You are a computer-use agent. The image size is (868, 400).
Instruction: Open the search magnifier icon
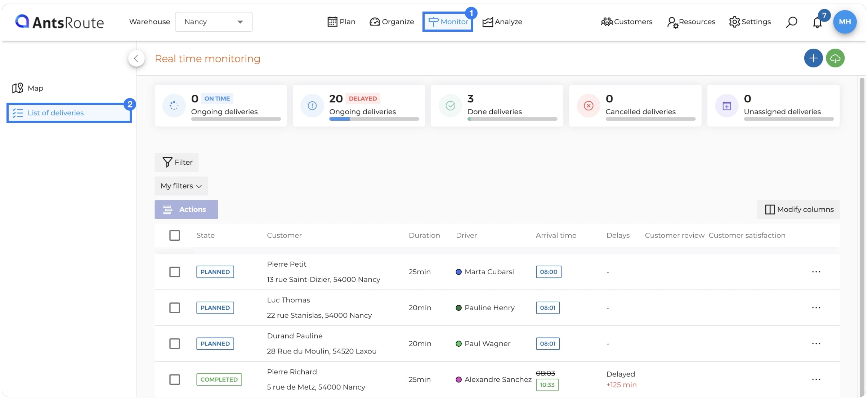(x=791, y=22)
